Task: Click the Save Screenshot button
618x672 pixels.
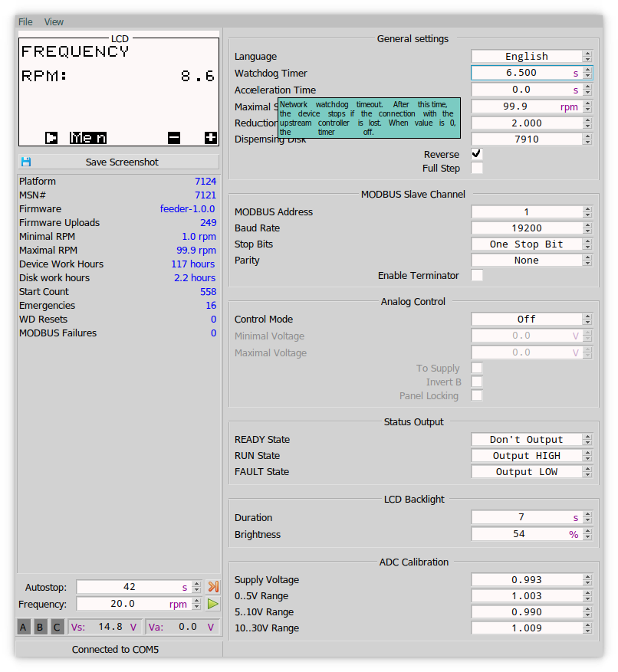Action: tap(119, 162)
